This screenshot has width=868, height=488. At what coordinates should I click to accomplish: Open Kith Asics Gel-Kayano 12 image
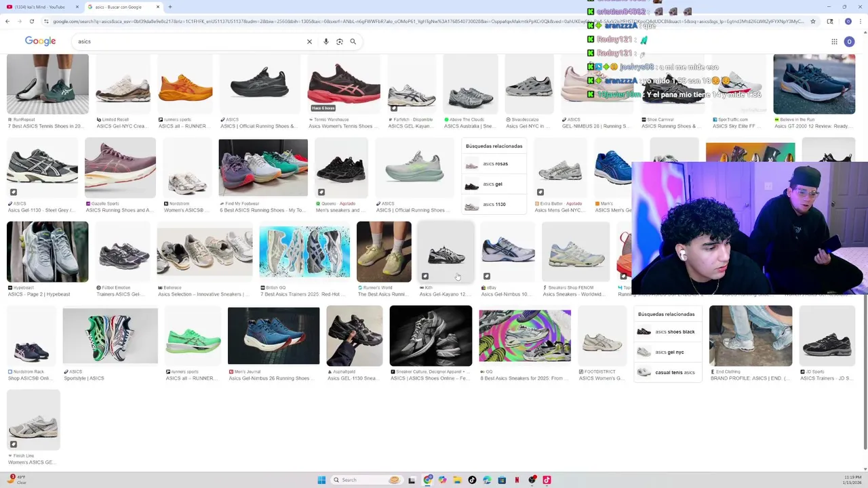446,251
